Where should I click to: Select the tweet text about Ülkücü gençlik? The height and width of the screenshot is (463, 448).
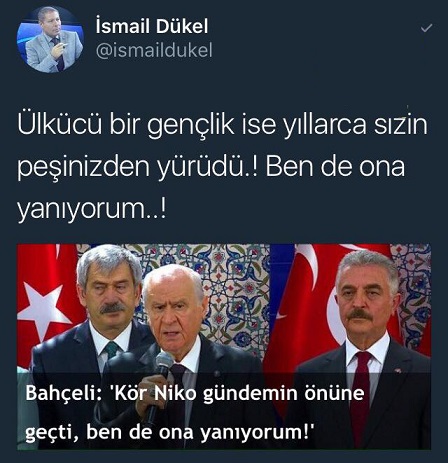[222, 167]
